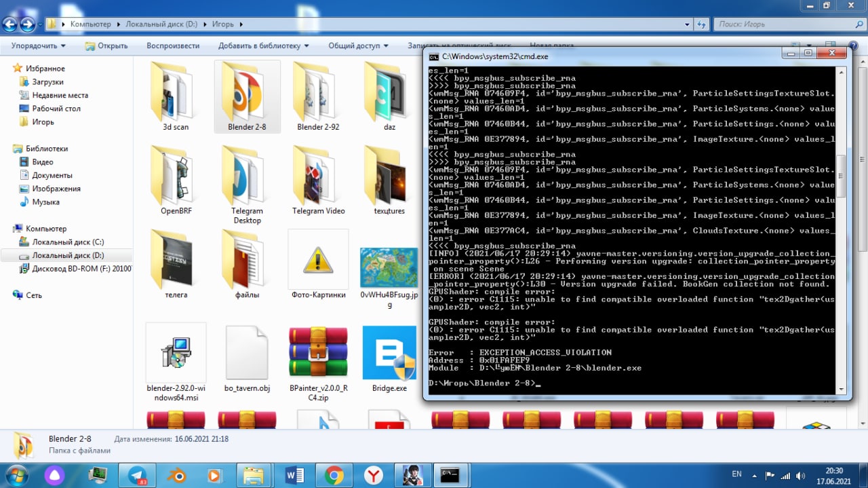The width and height of the screenshot is (868, 488).
Task: Open the texqtures folder
Action: coord(389,180)
